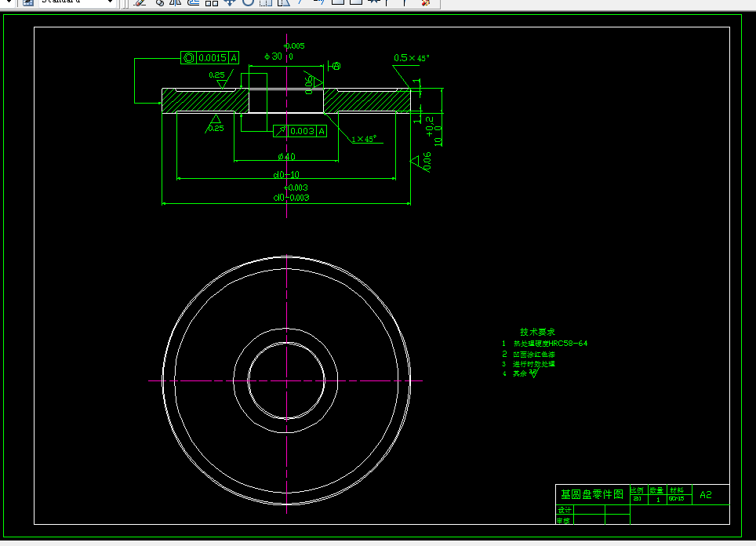The height and width of the screenshot is (546, 756).
Task: Select the Mirror tool
Action: coord(176,2)
